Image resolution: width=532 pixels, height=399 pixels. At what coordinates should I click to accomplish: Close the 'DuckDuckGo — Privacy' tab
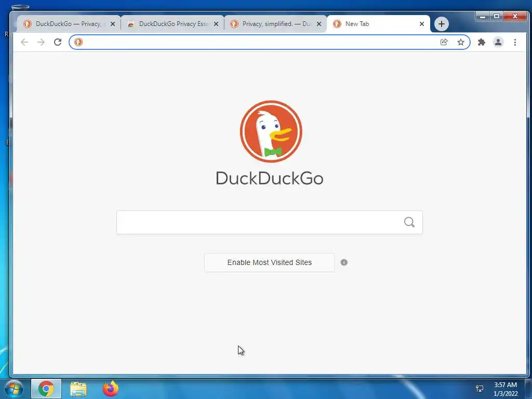click(113, 24)
